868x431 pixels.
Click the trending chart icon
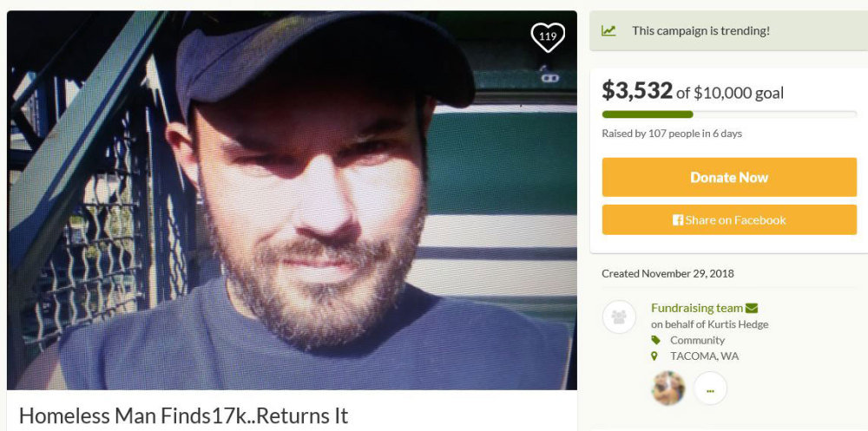(x=608, y=30)
